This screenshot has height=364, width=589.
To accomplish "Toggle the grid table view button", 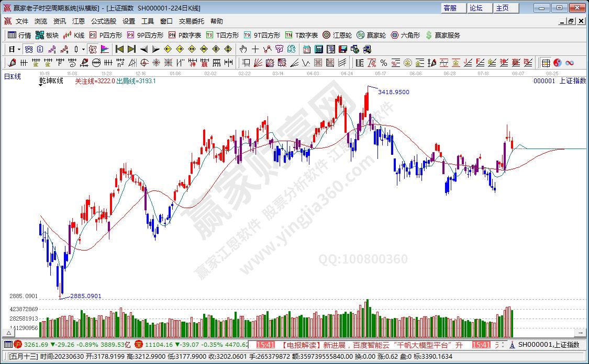I will coord(546,63).
